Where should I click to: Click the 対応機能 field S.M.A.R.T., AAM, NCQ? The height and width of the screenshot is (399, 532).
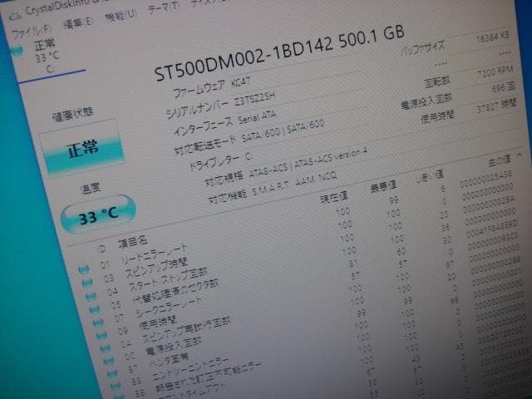(294, 185)
